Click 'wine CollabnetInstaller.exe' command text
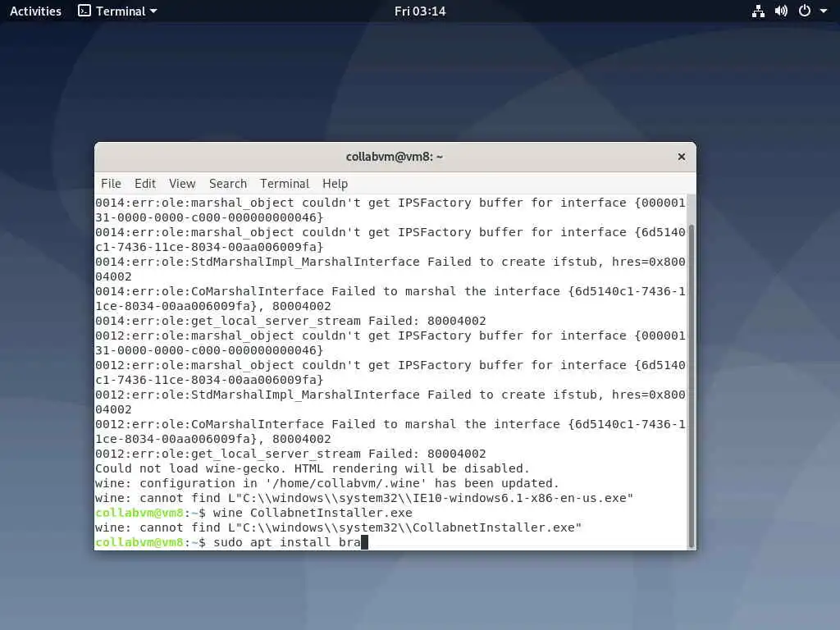This screenshot has height=630, width=840. pyautogui.click(x=313, y=513)
